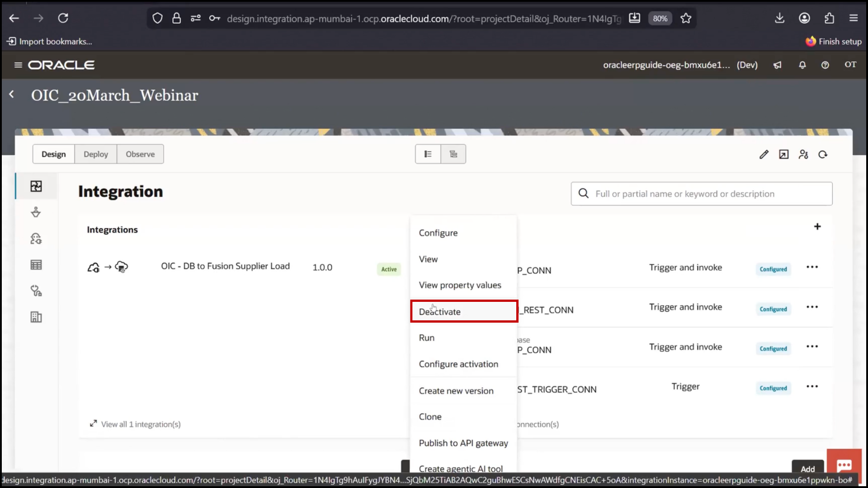Choose Create new version menu item
The height and width of the screenshot is (488, 868).
(463, 391)
